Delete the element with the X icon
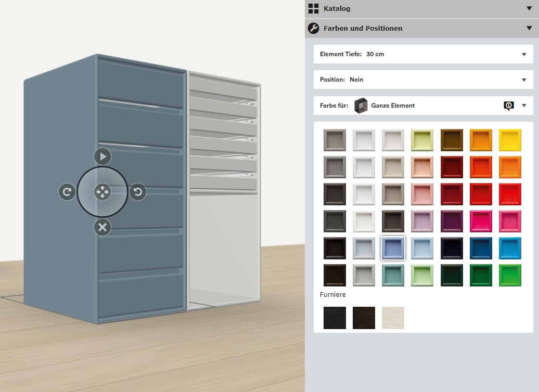Image resolution: width=539 pixels, height=392 pixels. click(102, 227)
